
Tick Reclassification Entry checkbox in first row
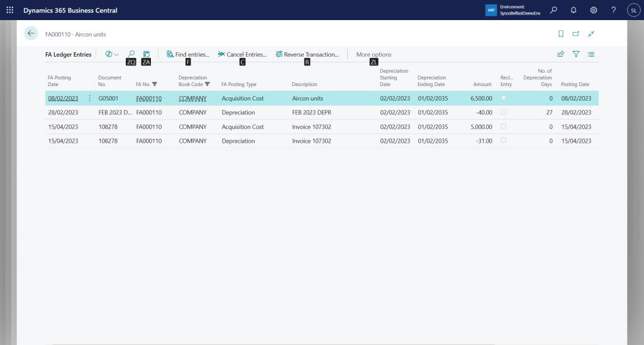503,99
